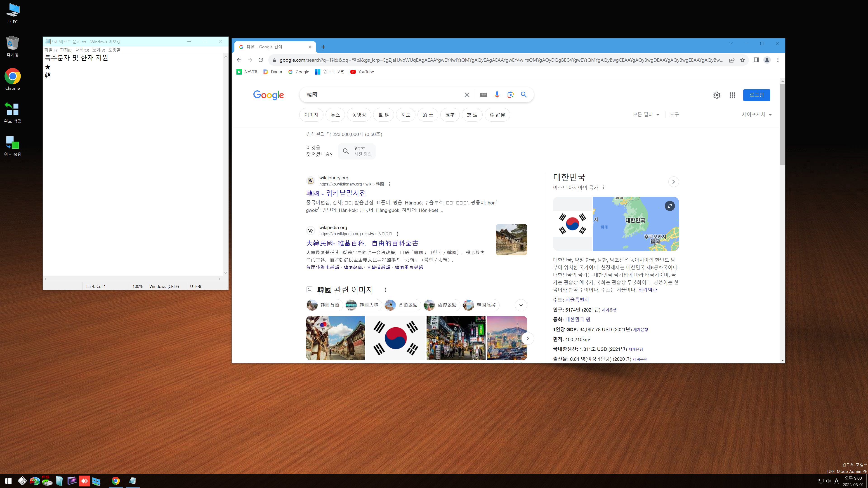
Task: Open more options for wiktionary.org result
Action: [x=390, y=184]
